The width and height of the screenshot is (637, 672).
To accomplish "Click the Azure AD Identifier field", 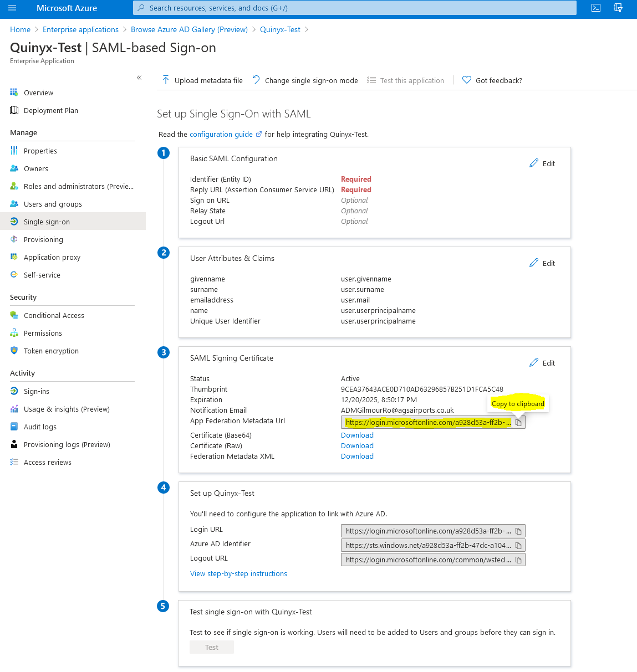I will tap(433, 546).
